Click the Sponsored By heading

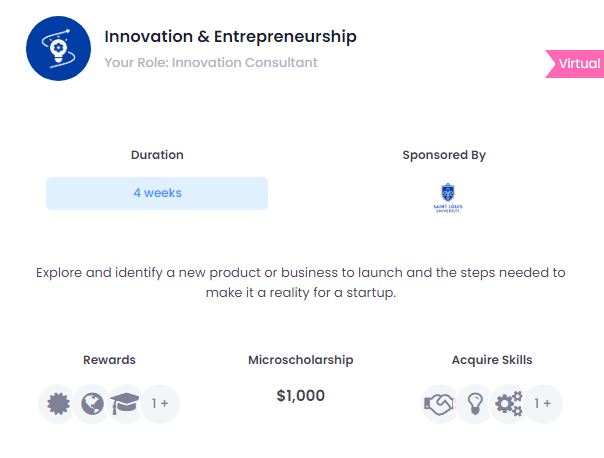point(444,155)
